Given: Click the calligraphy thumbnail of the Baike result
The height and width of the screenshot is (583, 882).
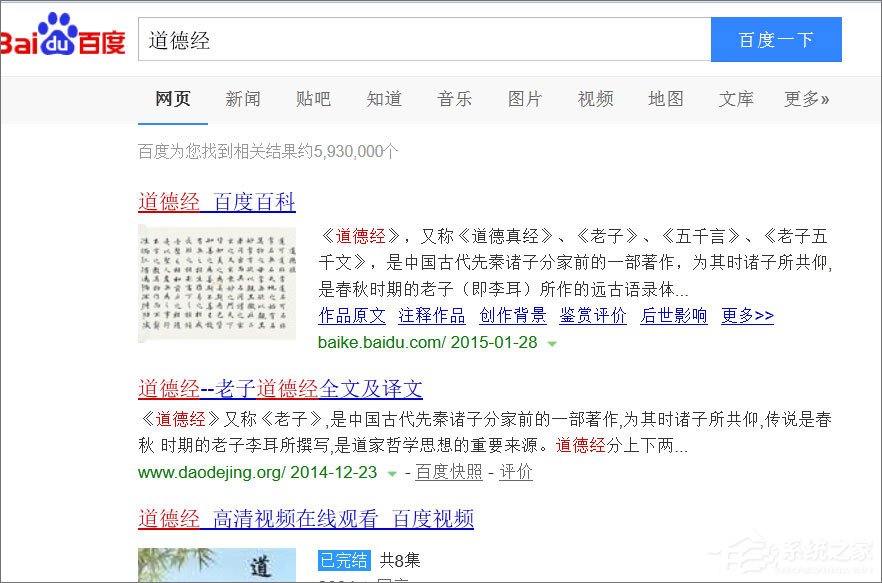Looking at the screenshot, I should pyautogui.click(x=217, y=284).
